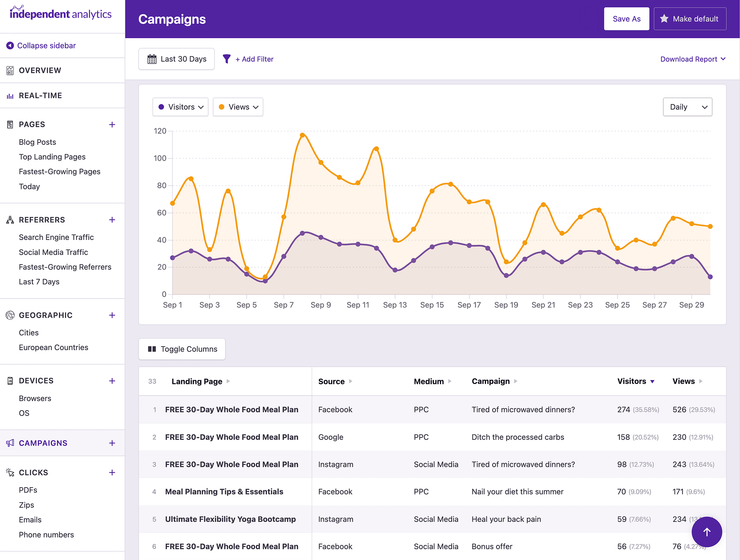Click the scroll-to-top arrow button

(706, 532)
